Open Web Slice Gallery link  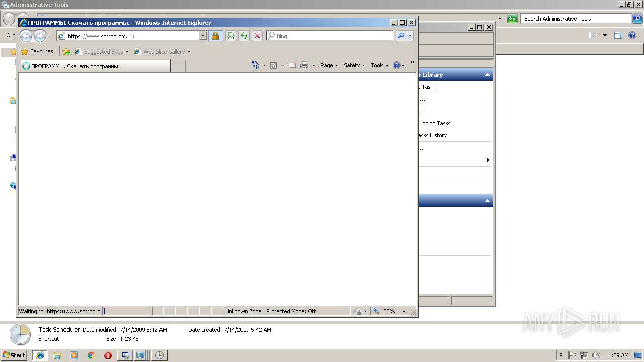(x=162, y=51)
